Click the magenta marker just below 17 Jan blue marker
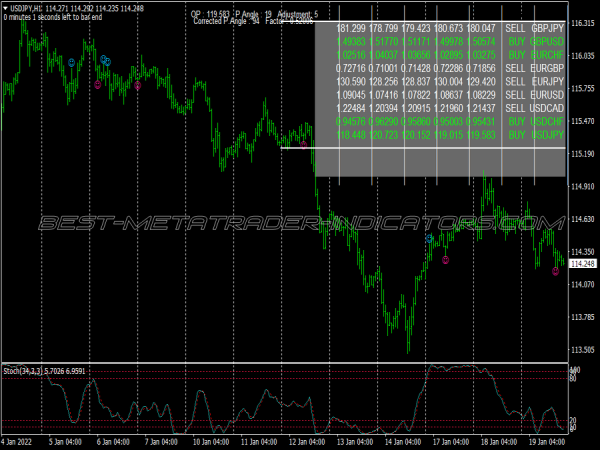The height and width of the screenshot is (450, 600). 445,259
